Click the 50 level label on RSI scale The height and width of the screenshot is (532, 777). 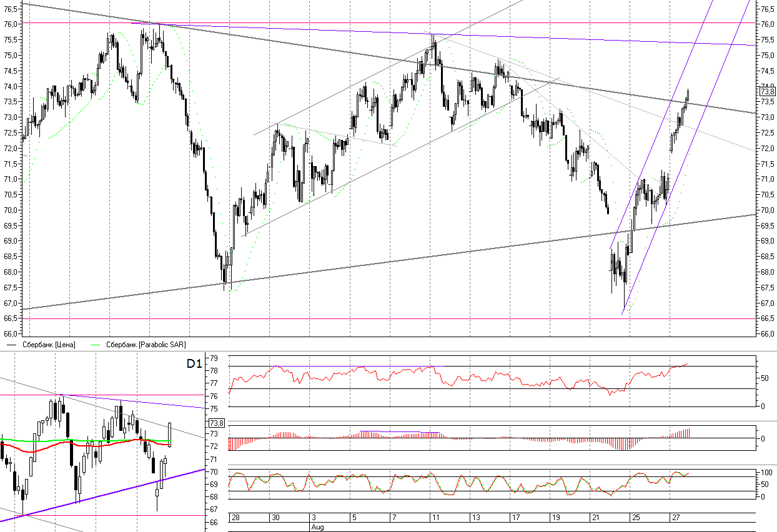tap(763, 378)
